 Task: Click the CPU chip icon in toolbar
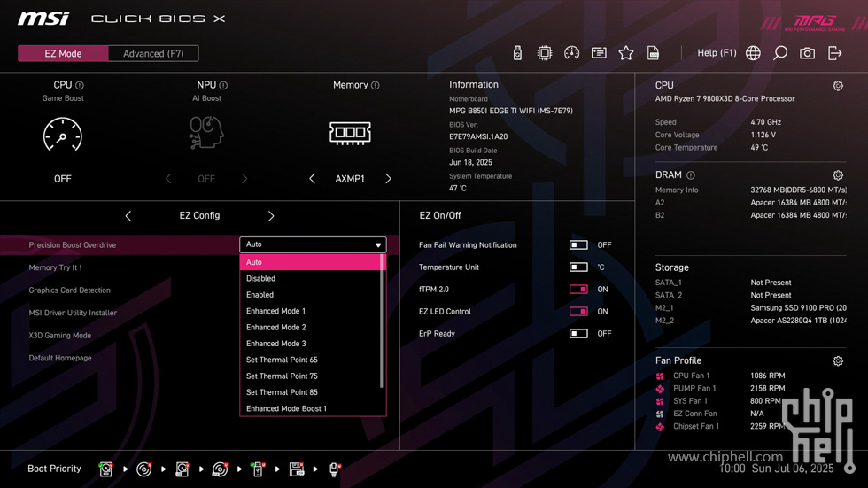pyautogui.click(x=545, y=53)
